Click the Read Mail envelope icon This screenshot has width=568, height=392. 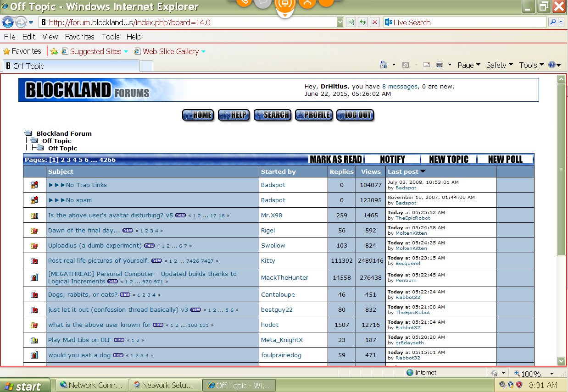click(427, 65)
